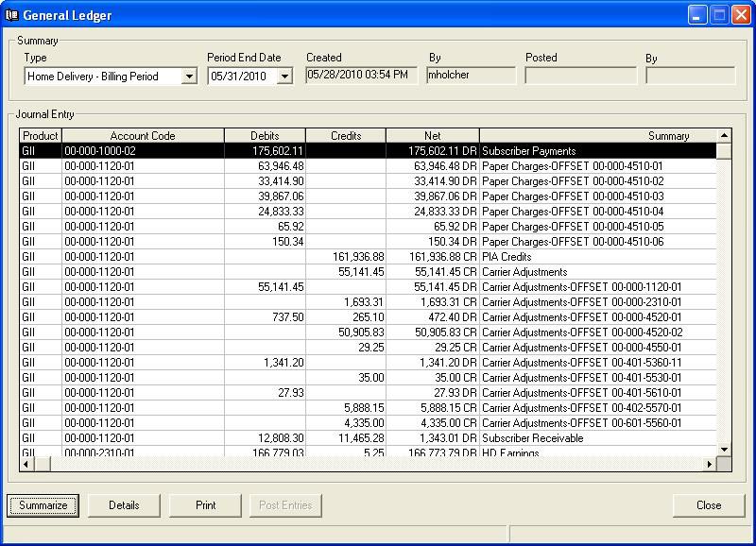Click the Created date field

(x=362, y=76)
